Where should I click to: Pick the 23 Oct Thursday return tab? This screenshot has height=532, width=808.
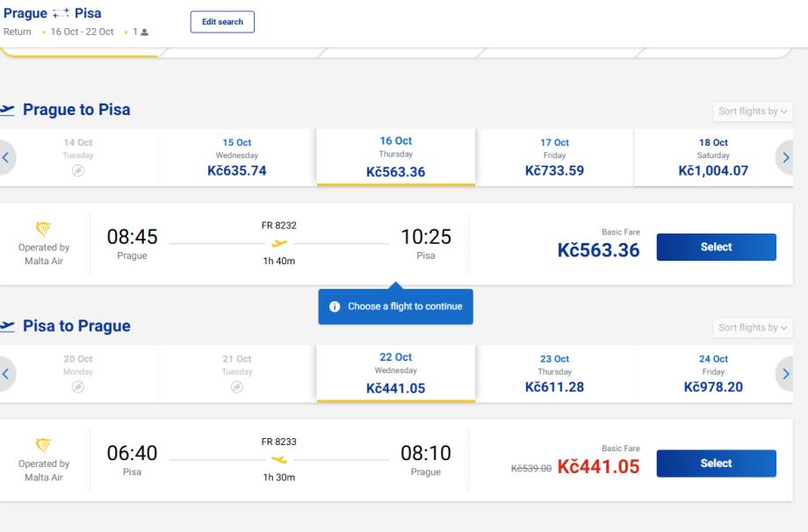click(554, 373)
